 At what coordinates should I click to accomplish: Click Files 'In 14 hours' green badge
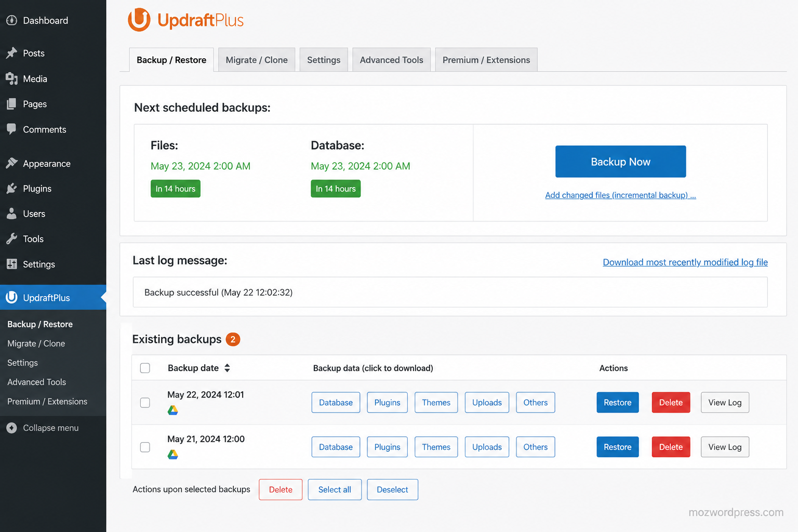coord(176,189)
